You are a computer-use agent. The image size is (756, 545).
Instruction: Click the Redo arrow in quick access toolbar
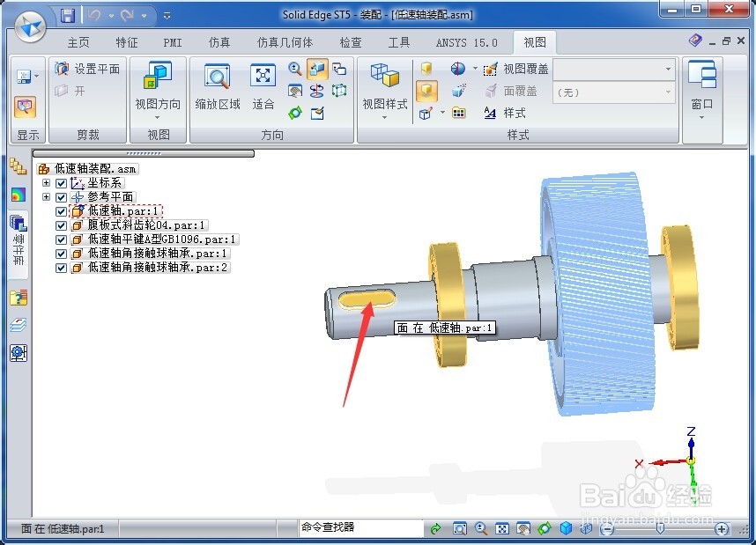[127, 16]
